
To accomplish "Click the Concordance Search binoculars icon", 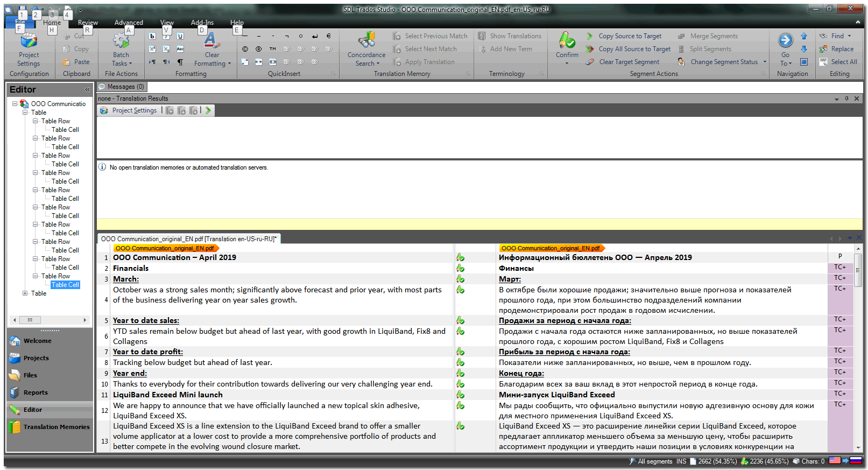I will (366, 40).
